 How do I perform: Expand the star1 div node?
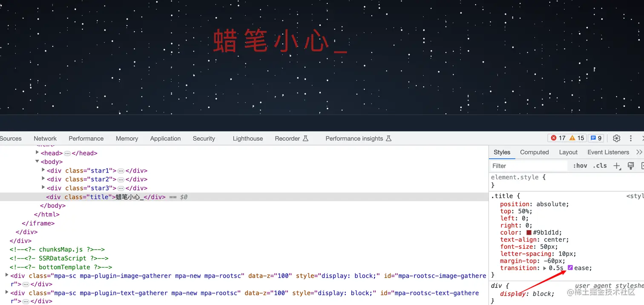[43, 170]
